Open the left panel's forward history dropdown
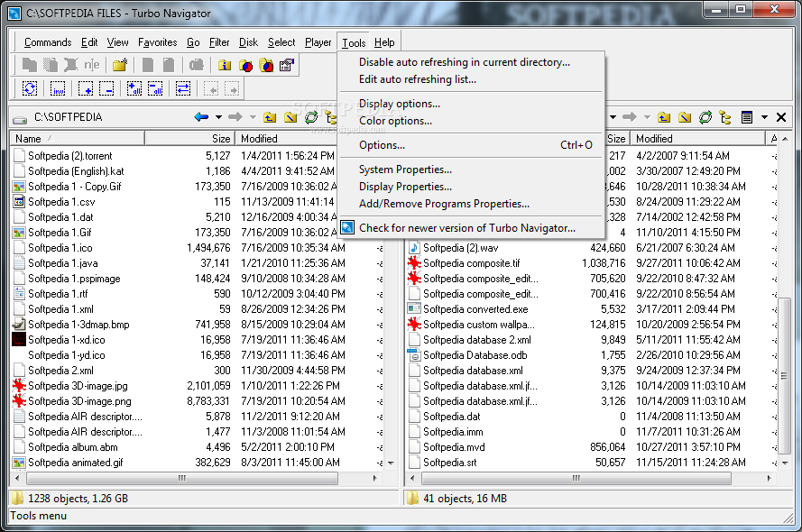The width and height of the screenshot is (802, 532). click(x=253, y=117)
